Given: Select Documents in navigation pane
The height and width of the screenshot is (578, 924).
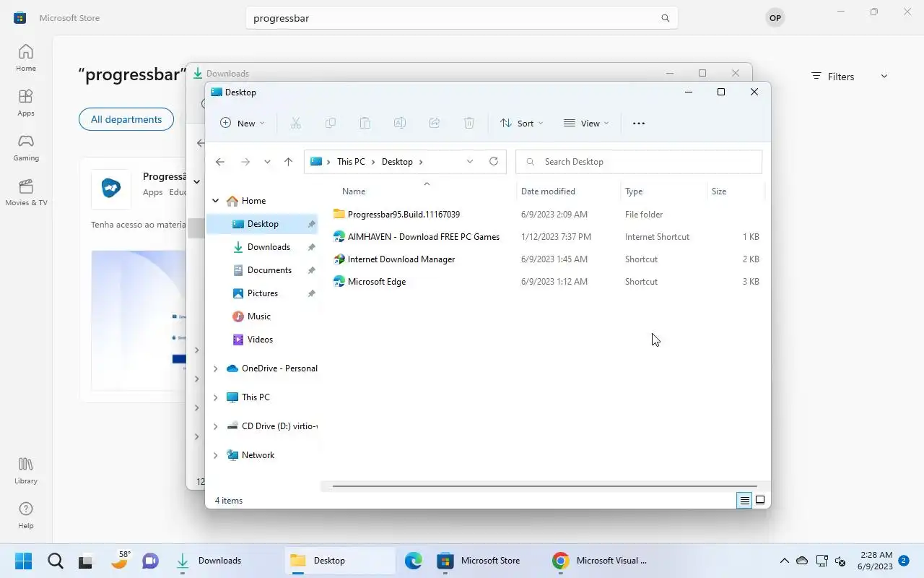Looking at the screenshot, I should click(x=262, y=270).
